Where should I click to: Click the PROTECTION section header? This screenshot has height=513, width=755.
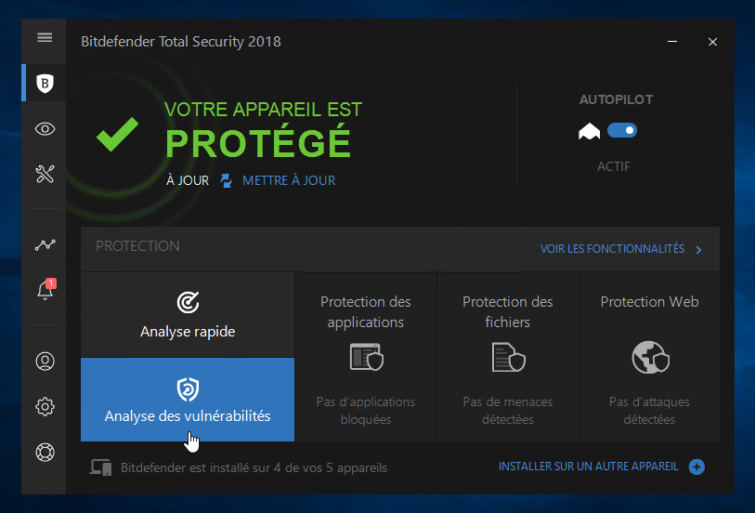pyautogui.click(x=138, y=246)
